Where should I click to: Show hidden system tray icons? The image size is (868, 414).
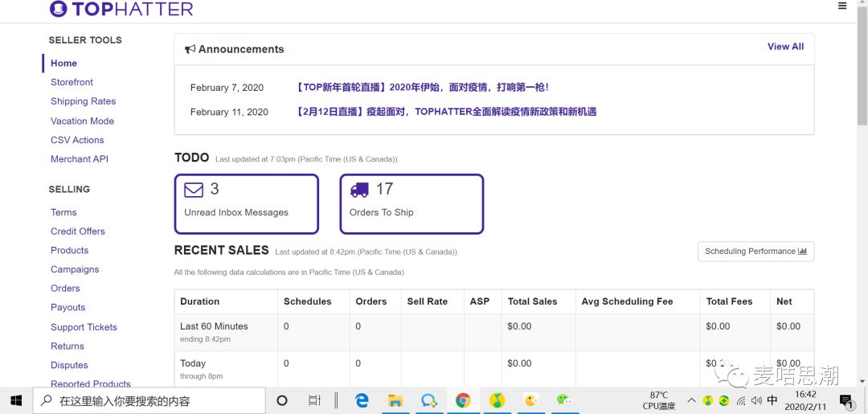[691, 400]
